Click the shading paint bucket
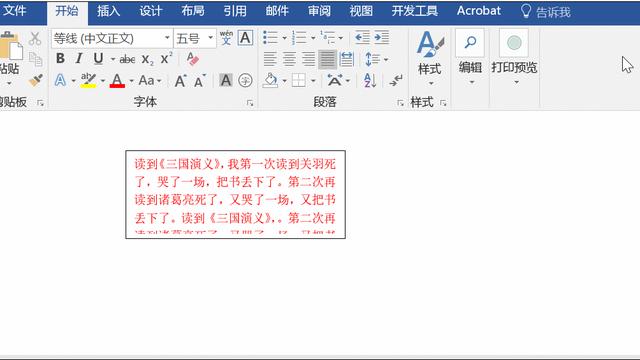 point(270,80)
